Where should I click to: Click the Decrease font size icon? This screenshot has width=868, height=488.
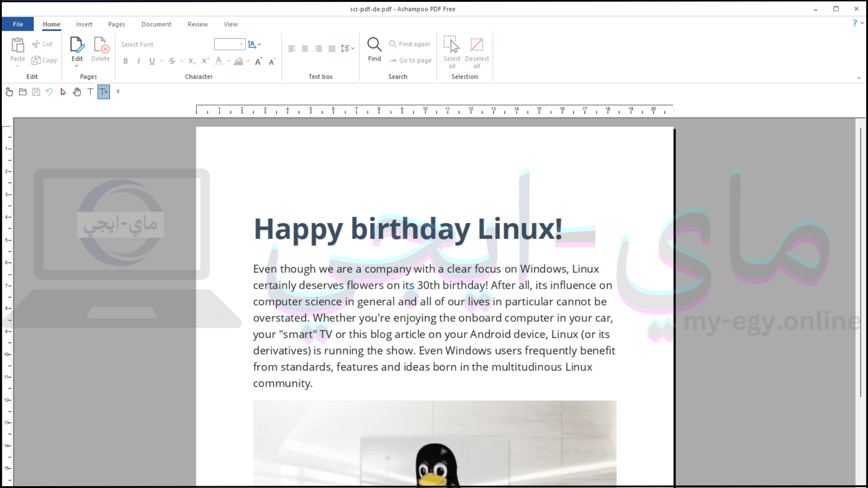[x=272, y=61]
